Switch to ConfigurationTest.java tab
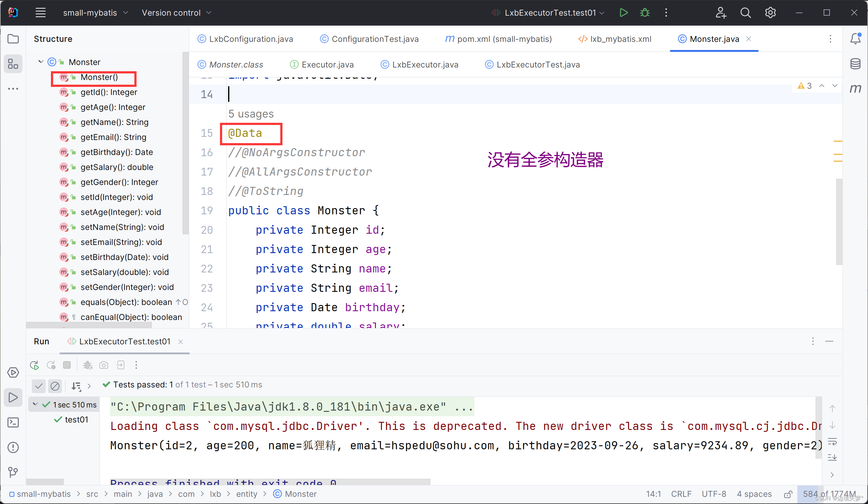The width and height of the screenshot is (868, 504). (369, 39)
